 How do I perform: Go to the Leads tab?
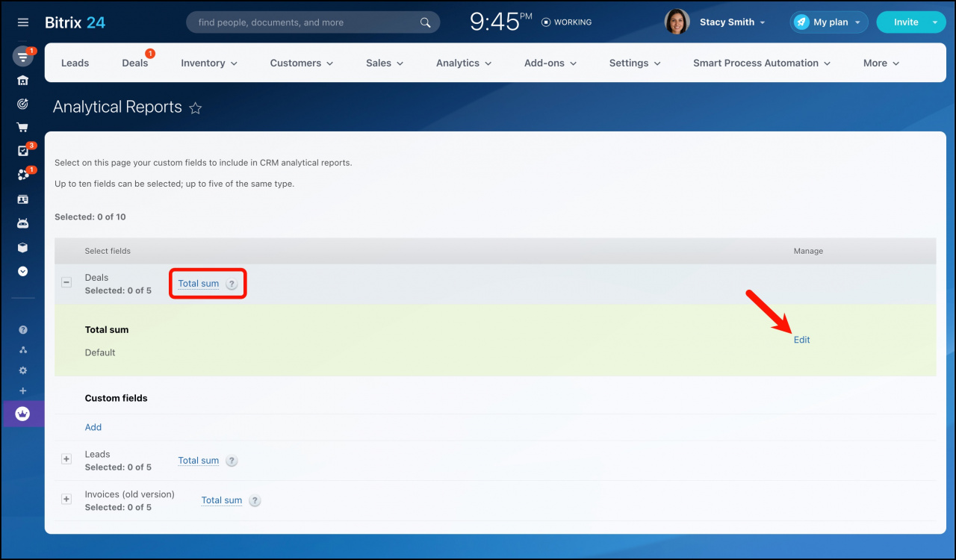[75, 63]
